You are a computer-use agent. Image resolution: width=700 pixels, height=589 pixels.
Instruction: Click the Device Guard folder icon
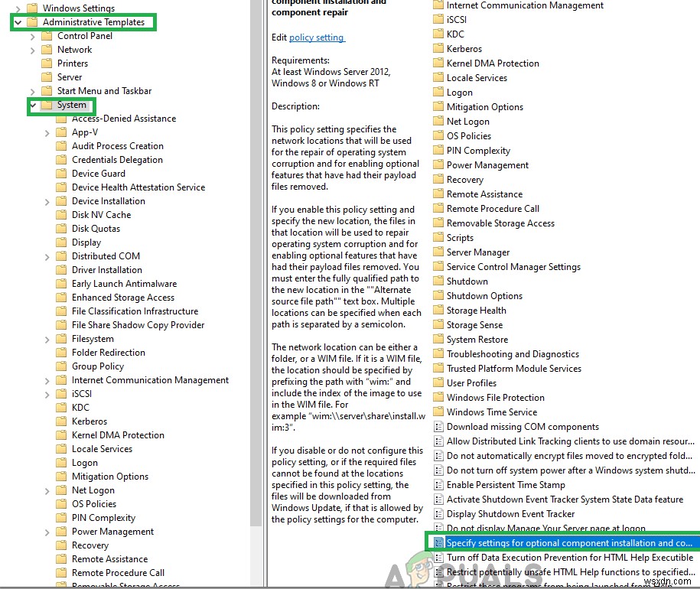61,174
